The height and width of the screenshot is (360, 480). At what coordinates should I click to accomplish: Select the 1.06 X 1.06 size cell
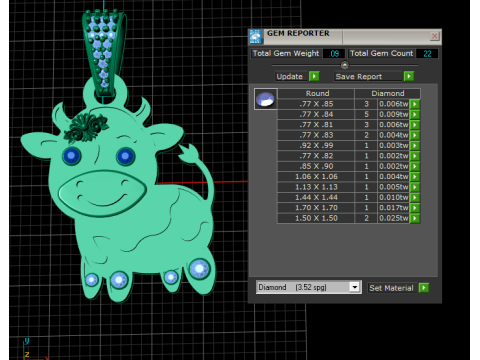tap(316, 176)
